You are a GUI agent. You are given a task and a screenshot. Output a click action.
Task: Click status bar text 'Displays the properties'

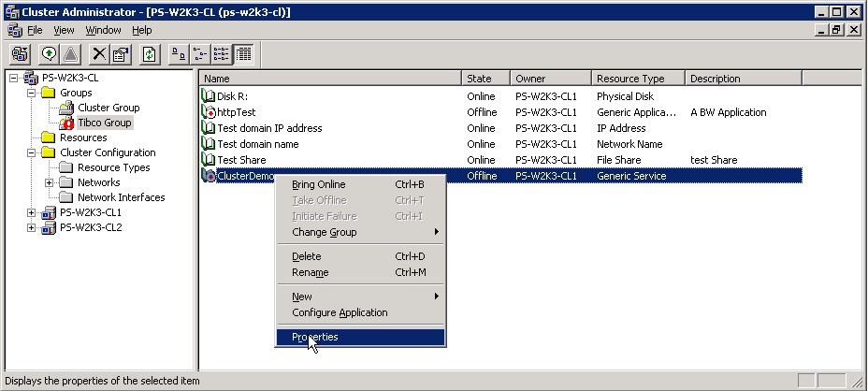coord(102,381)
